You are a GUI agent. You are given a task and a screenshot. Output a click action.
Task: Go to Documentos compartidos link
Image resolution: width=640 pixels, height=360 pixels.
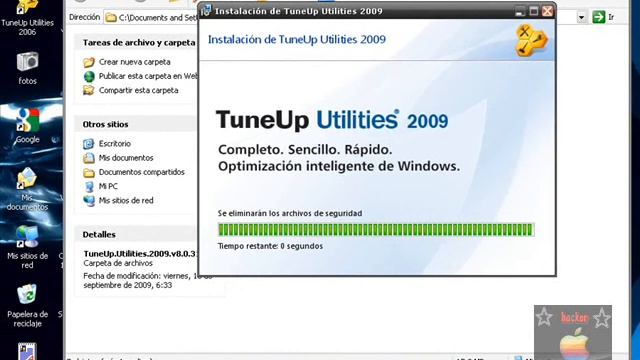click(x=142, y=172)
